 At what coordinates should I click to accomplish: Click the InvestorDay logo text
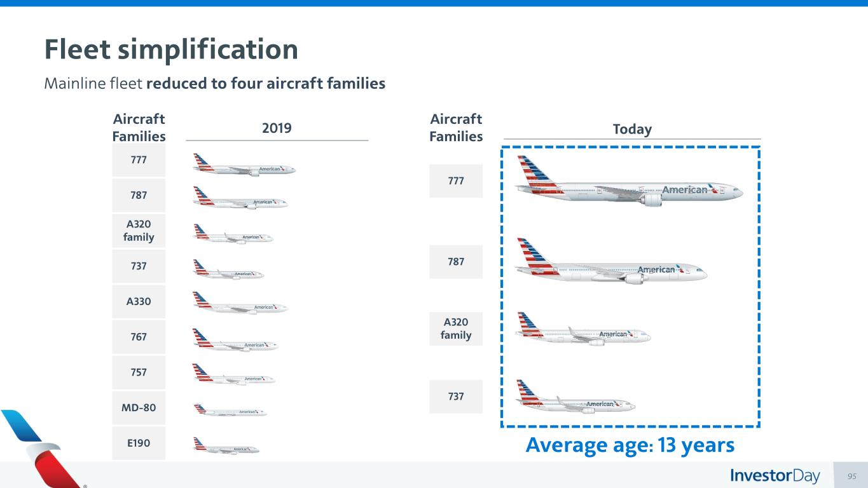[775, 476]
